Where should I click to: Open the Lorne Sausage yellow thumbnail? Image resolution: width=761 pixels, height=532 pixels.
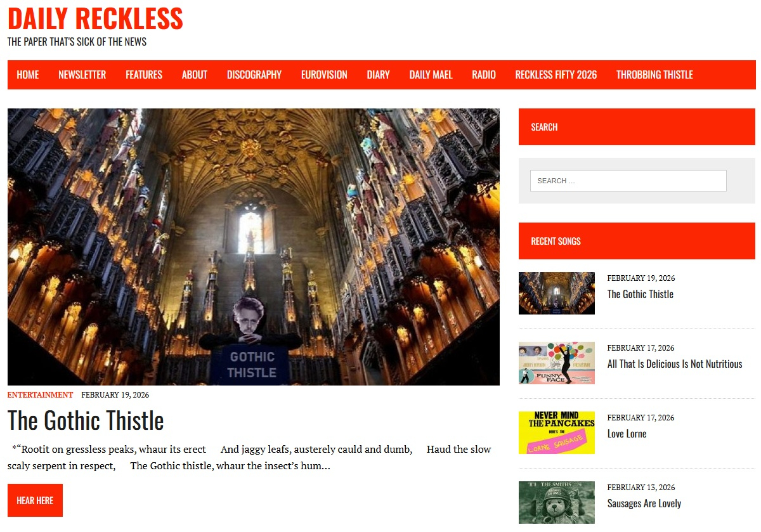click(557, 432)
